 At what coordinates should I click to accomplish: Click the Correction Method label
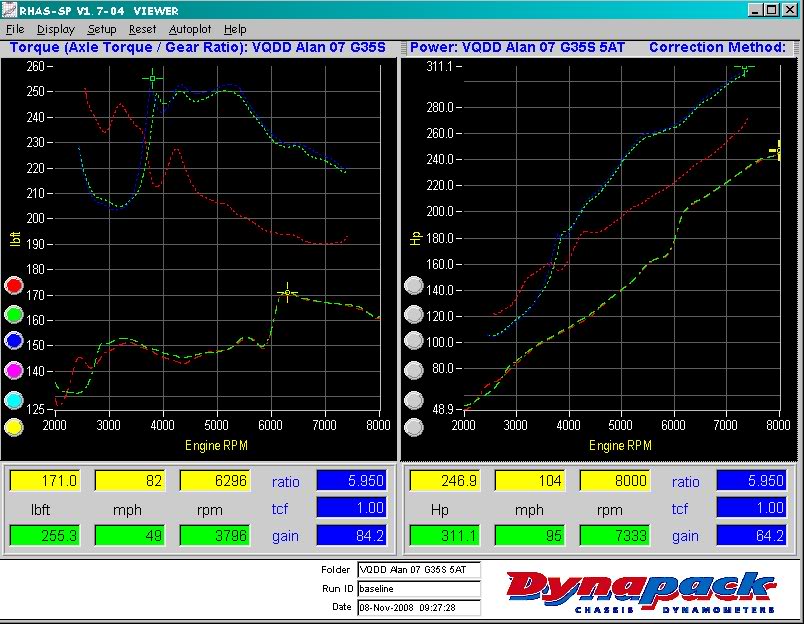pos(717,48)
